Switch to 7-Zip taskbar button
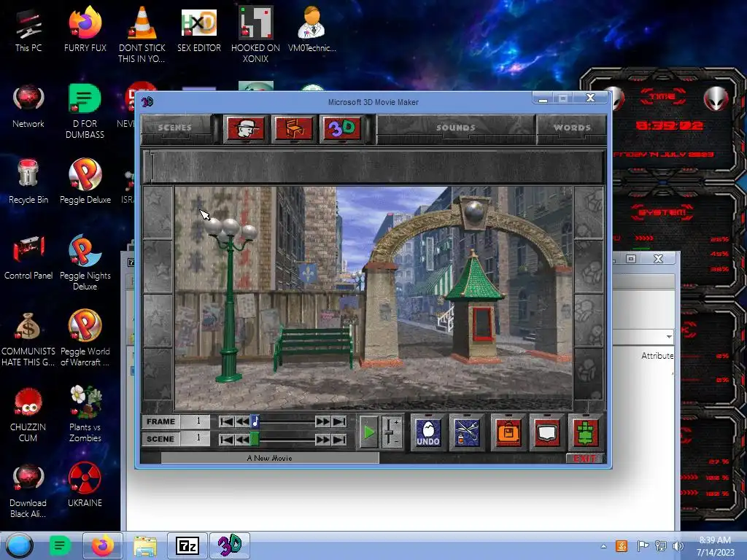747x560 pixels. tap(187, 545)
